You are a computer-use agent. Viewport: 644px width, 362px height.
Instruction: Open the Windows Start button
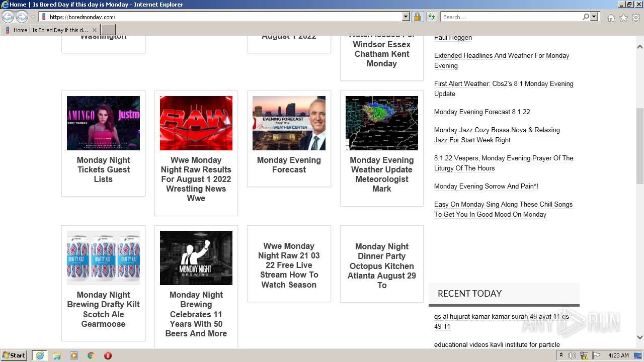click(14, 355)
